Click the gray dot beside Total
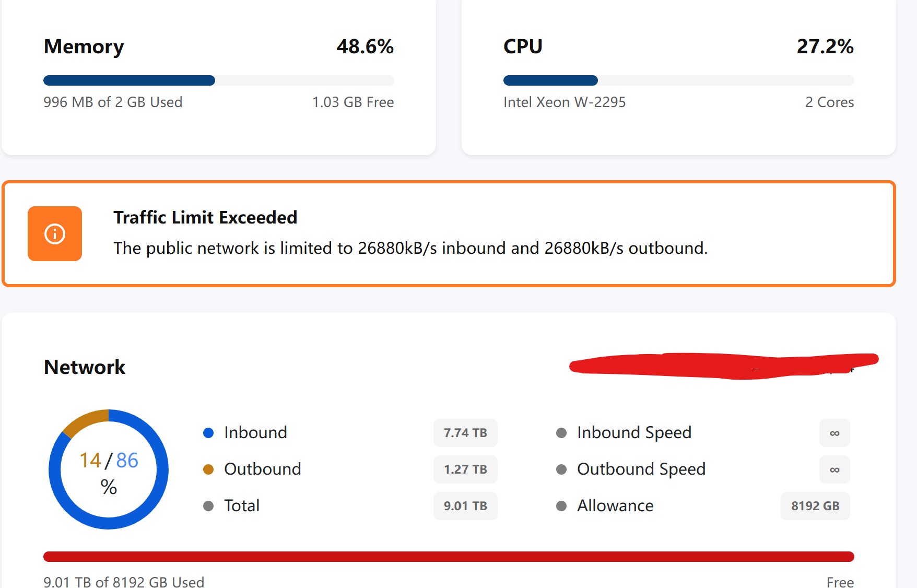 [x=208, y=506]
